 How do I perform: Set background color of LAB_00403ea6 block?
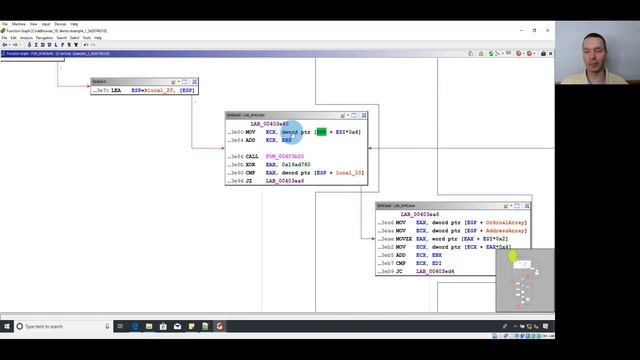click(x=506, y=206)
